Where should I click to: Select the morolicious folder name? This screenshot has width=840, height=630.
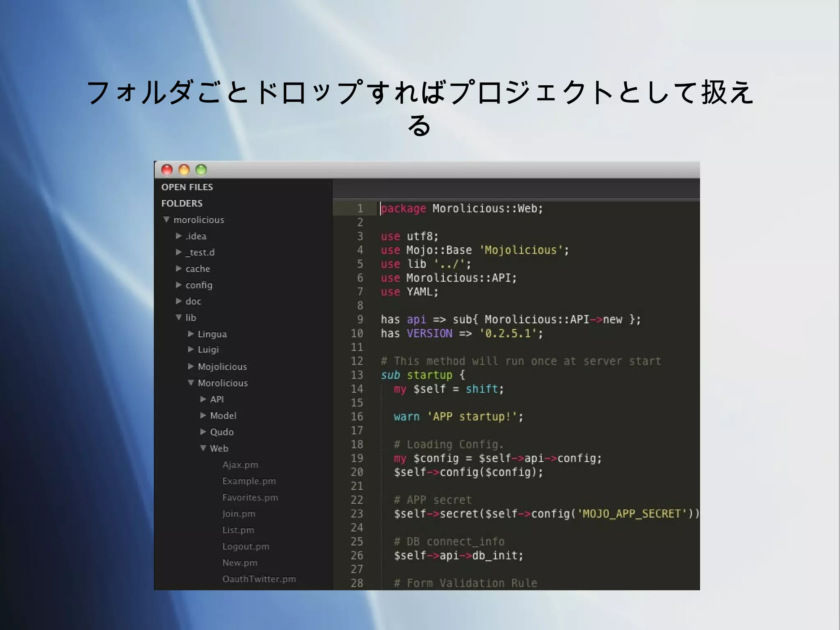tap(199, 220)
